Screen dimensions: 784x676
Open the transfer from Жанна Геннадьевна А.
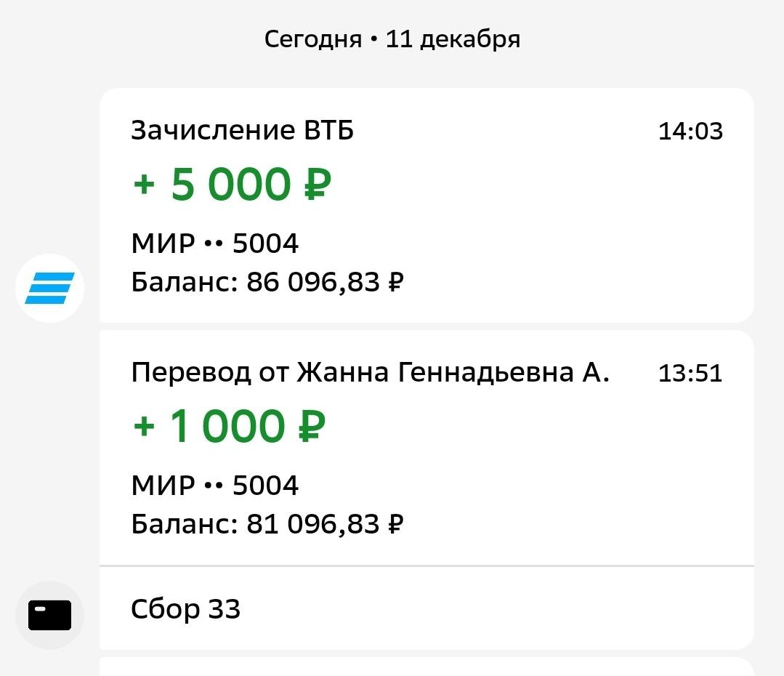pyautogui.click(x=370, y=373)
